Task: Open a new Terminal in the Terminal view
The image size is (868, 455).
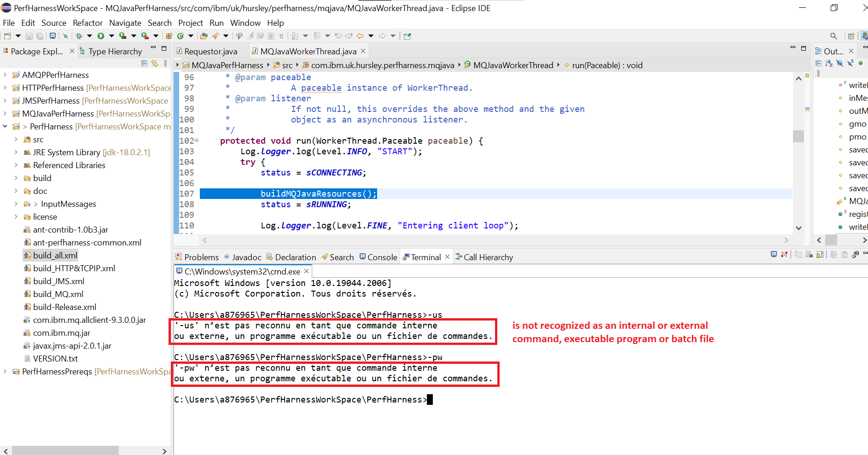Action: [x=774, y=254]
